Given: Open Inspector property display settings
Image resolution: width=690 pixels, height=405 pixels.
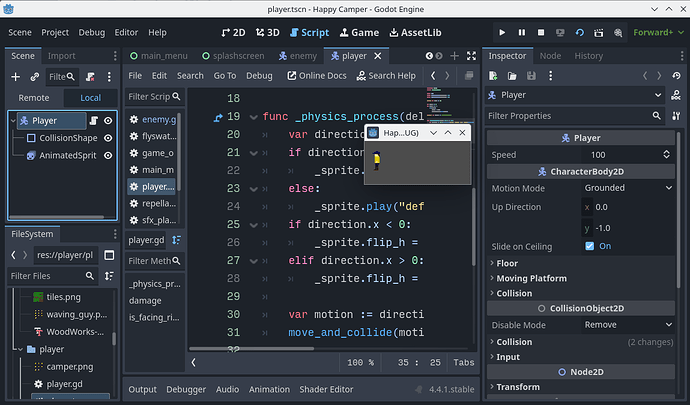Looking at the screenshot, I should pos(676,116).
